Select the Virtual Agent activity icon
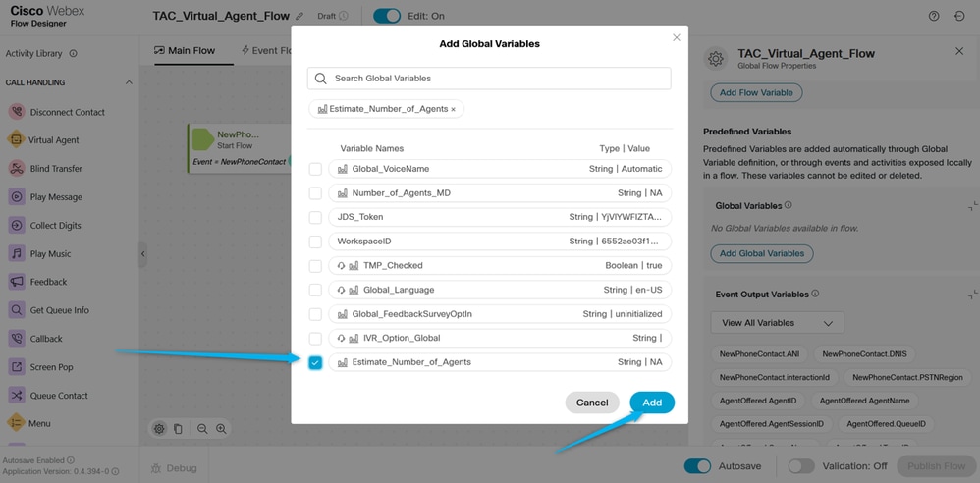 coord(17,140)
